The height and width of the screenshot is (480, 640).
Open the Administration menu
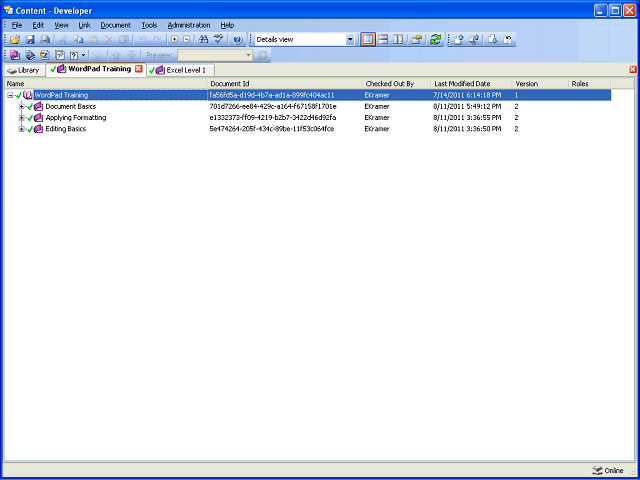point(189,25)
